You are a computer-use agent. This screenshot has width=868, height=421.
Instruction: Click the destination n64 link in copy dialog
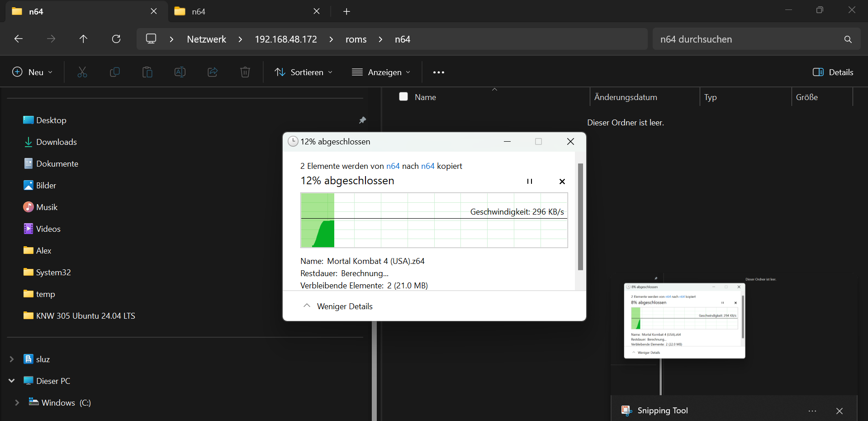pyautogui.click(x=428, y=166)
